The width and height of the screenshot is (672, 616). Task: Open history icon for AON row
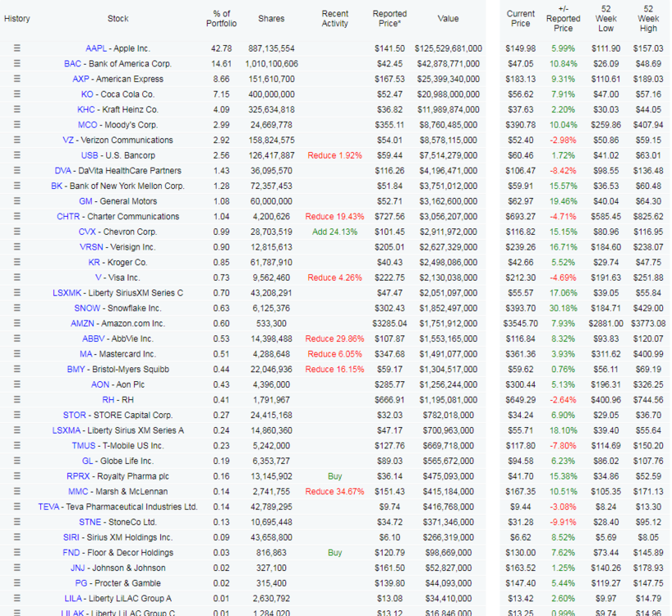click(x=17, y=384)
